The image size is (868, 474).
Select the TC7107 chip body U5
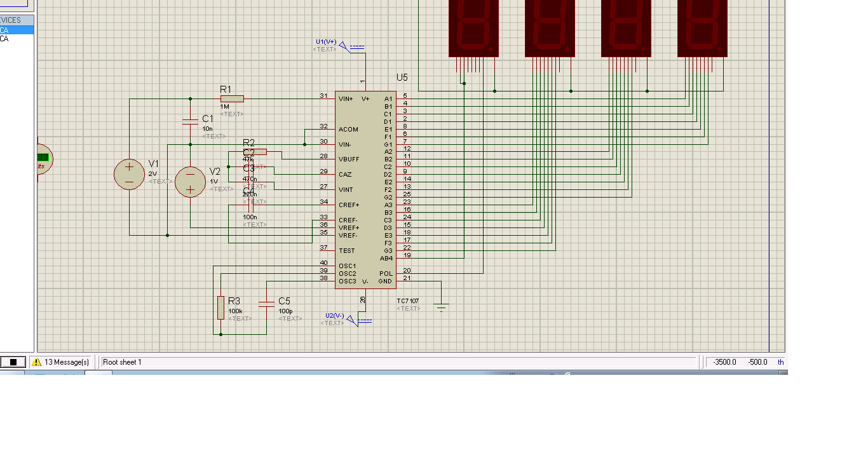click(365, 191)
